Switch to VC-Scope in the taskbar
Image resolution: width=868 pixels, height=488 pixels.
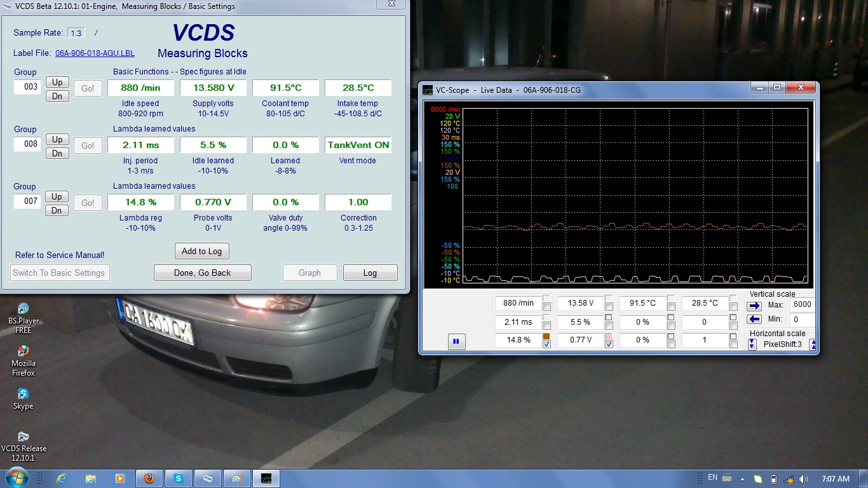coord(266,478)
